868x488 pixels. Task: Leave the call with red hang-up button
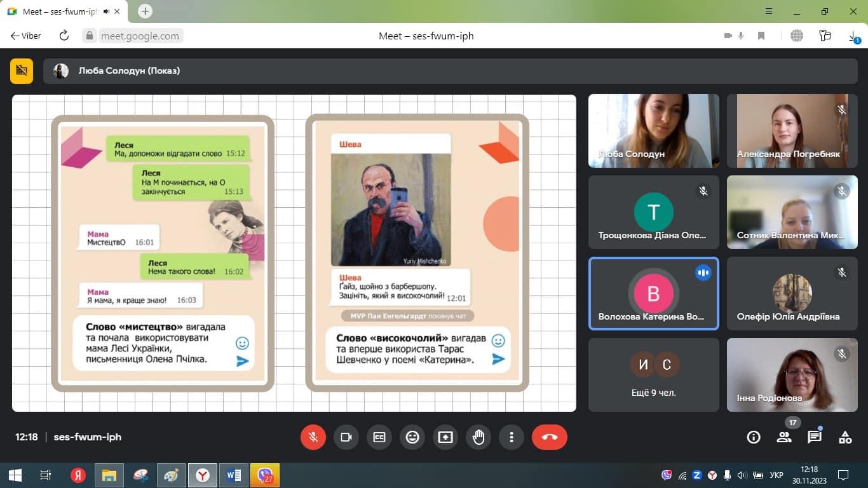coord(550,437)
